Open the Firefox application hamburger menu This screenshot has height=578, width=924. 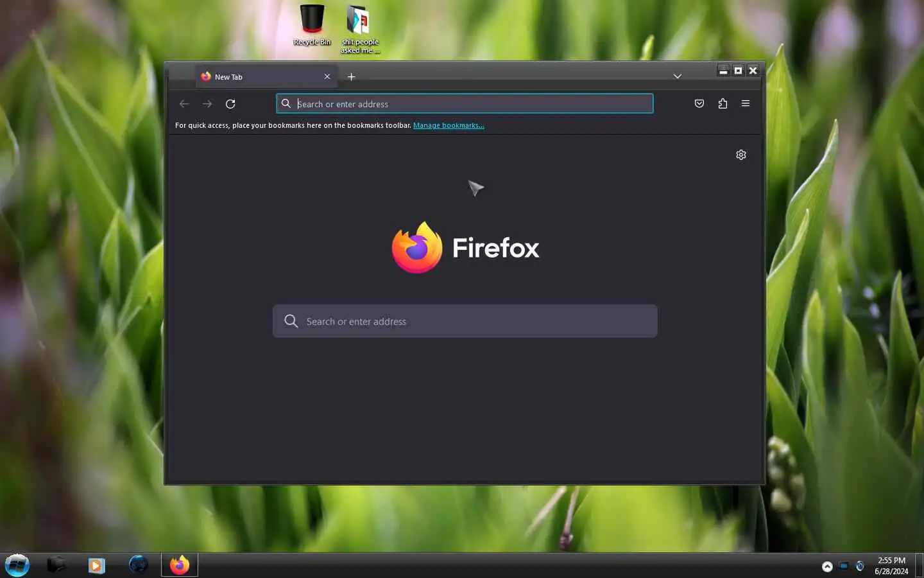point(746,103)
